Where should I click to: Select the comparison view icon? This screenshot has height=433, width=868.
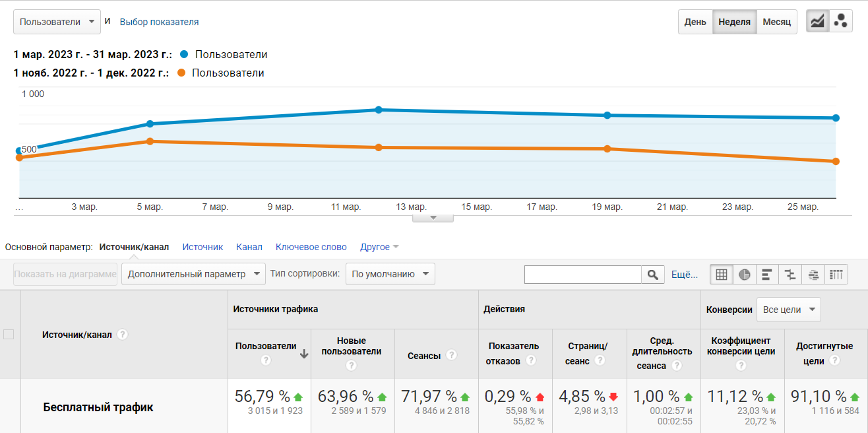click(x=790, y=274)
